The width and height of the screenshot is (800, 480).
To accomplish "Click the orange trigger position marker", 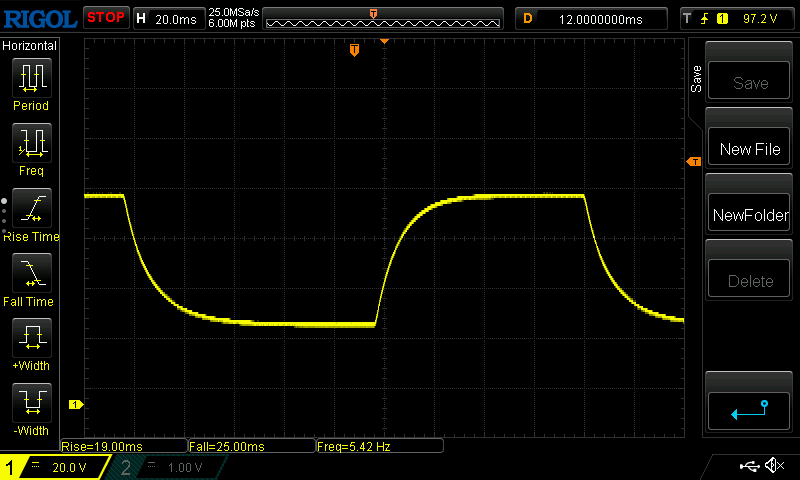I will pyautogui.click(x=354, y=50).
